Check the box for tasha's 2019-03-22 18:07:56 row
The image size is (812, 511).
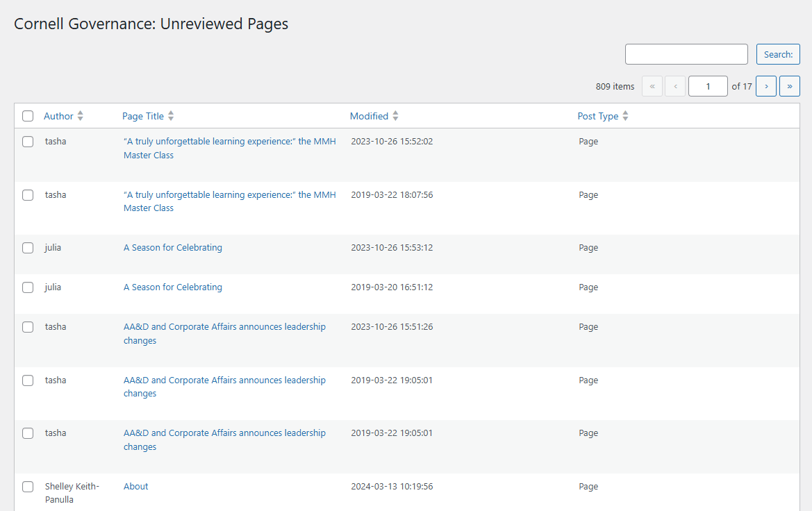click(28, 195)
